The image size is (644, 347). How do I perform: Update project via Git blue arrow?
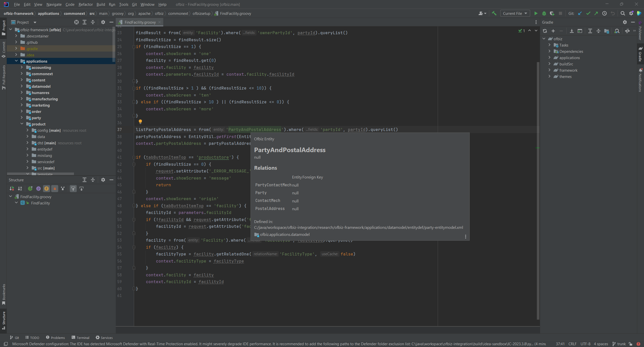[x=580, y=14]
